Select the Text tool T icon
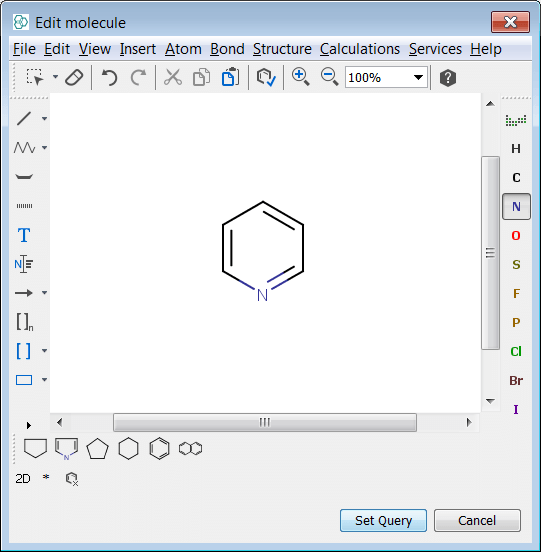Screen dimensions: 541x552 [24, 235]
